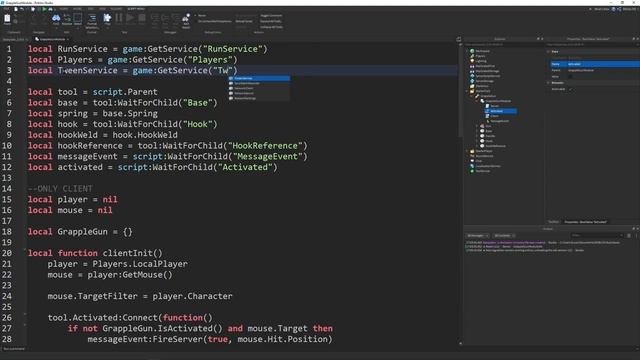Click Toggle Comment in the Actions group
Viewport: 640px width, 360px height.
(271, 16)
